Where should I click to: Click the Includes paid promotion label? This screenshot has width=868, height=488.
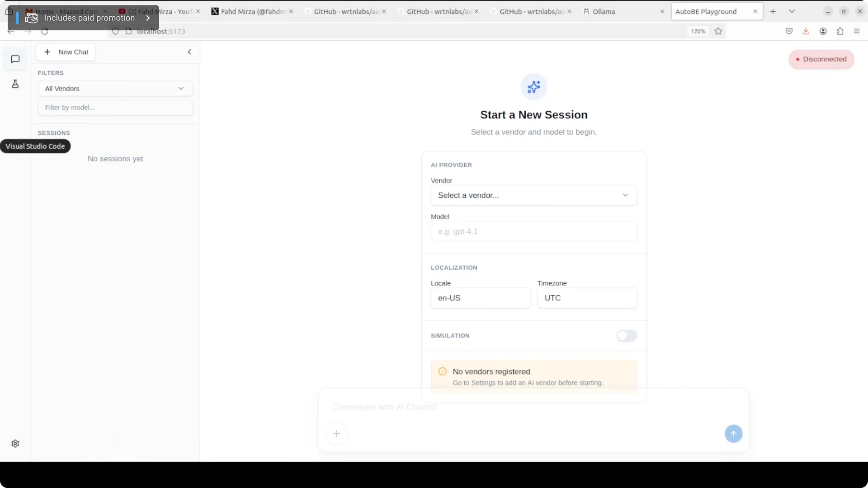90,18
